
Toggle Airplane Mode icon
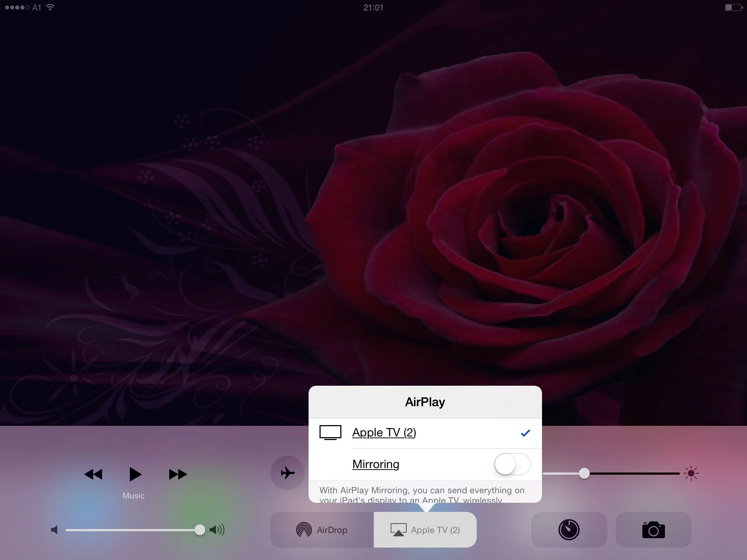[x=287, y=473]
